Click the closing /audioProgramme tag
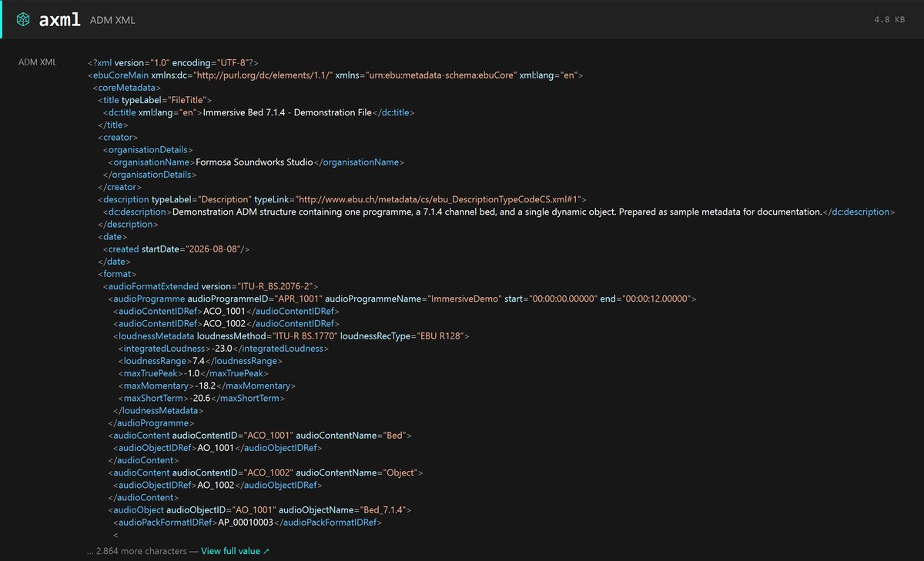This screenshot has width=924, height=561. pos(152,422)
